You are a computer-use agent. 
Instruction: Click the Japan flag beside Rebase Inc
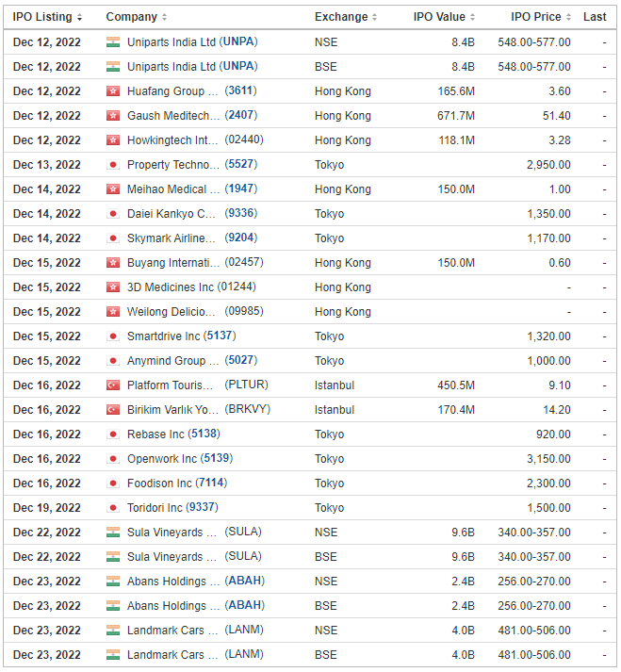113,434
